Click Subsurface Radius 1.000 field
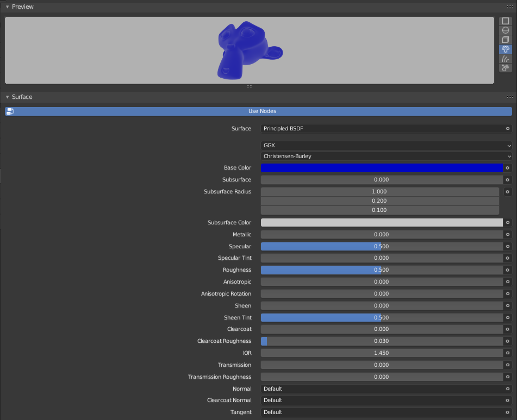This screenshot has height=420, width=517. tap(380, 192)
